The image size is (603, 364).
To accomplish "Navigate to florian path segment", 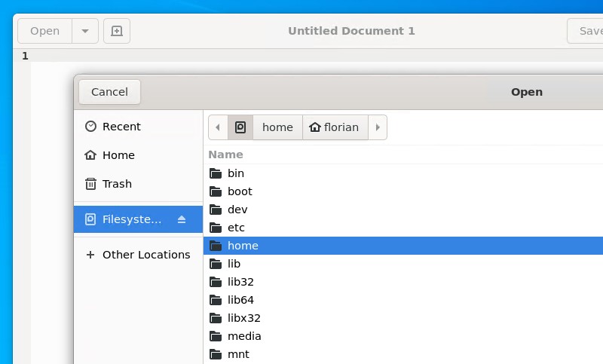I will (335, 127).
